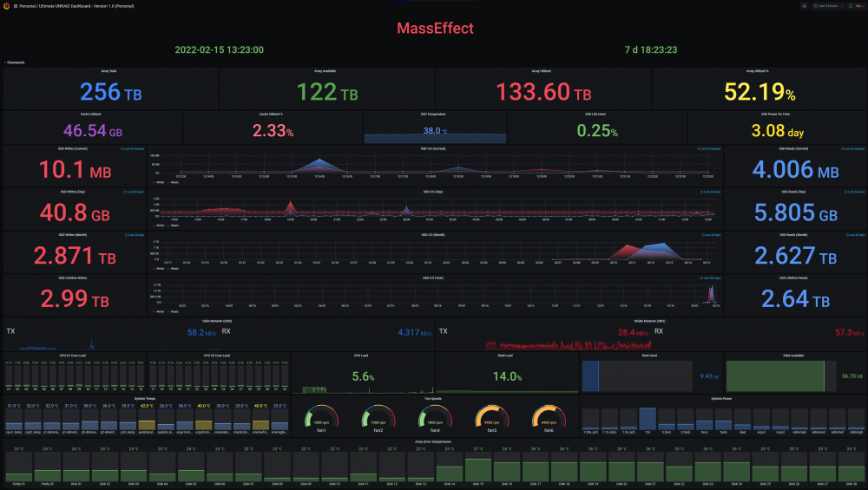
Task: Click the 38.0 °C SSD temperature value
Action: [435, 131]
